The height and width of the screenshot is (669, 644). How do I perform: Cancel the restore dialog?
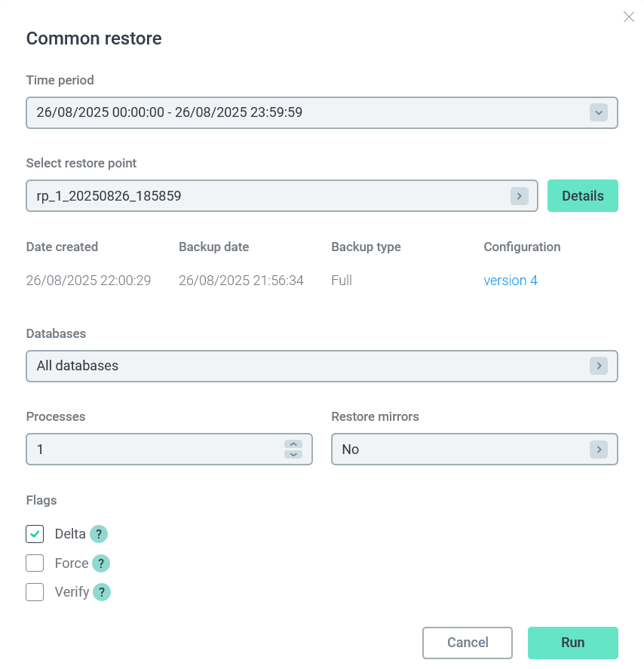tap(467, 643)
